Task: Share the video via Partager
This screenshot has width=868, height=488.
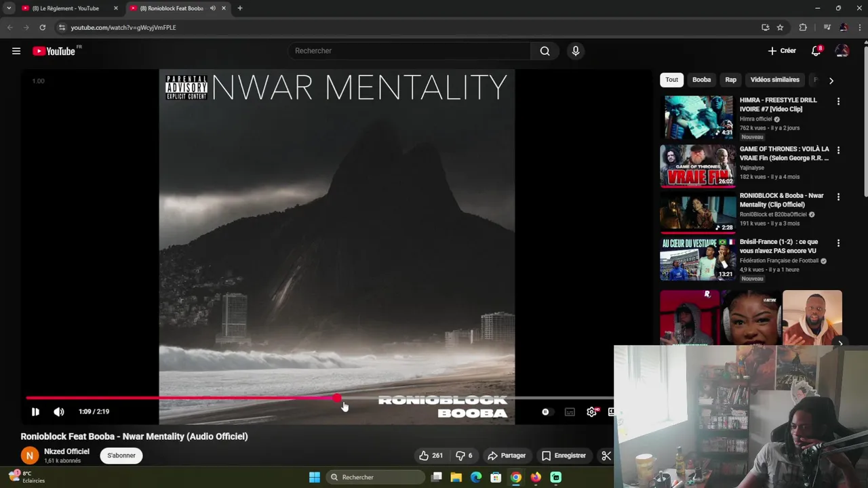Action: coord(507,455)
